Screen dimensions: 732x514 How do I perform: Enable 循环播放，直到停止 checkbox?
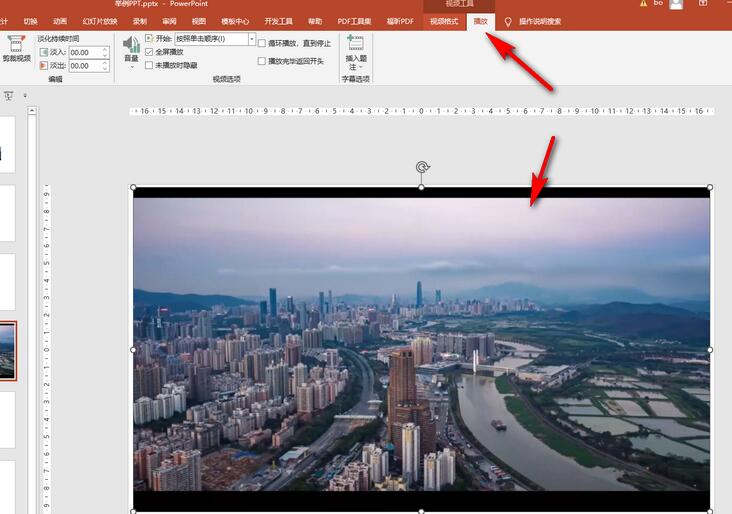tap(262, 44)
